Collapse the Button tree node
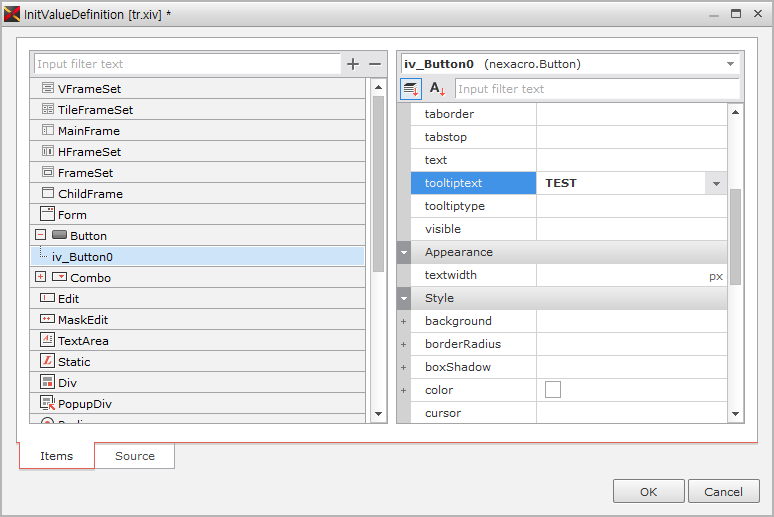The height and width of the screenshot is (517, 774). (x=40, y=235)
